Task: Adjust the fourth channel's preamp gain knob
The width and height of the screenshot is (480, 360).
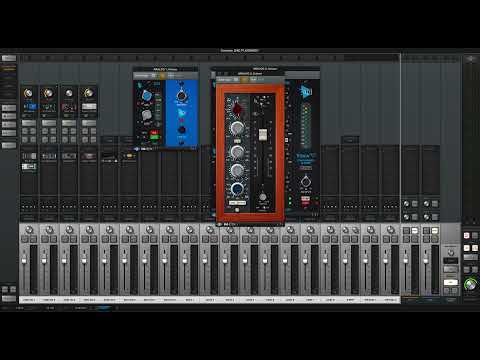Action: click(88, 93)
